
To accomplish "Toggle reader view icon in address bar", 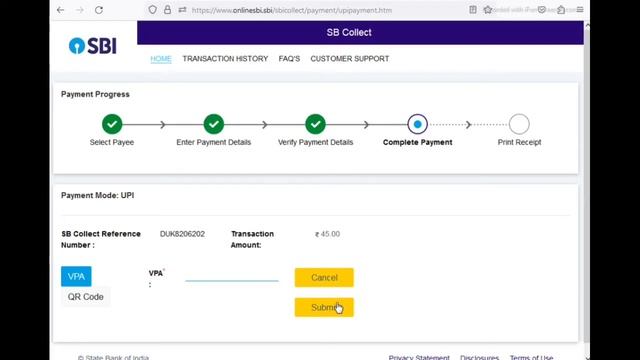I will 473,10.
